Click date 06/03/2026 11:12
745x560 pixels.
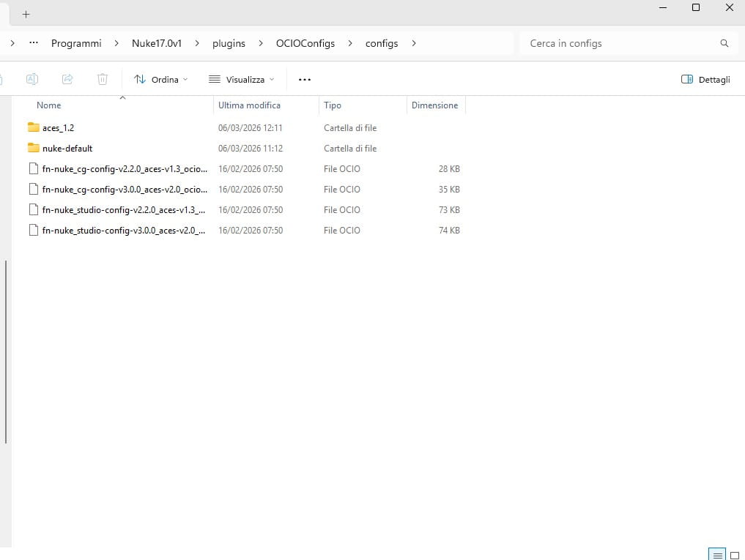click(250, 148)
